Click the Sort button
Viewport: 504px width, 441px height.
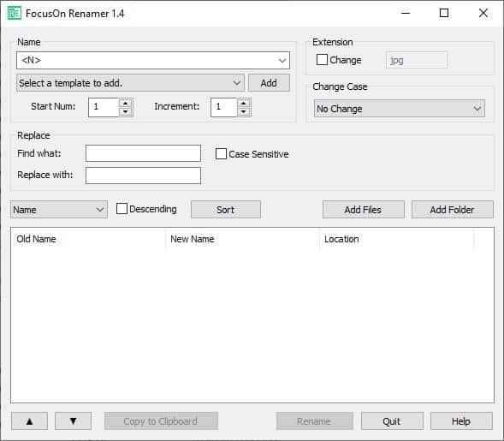226,210
